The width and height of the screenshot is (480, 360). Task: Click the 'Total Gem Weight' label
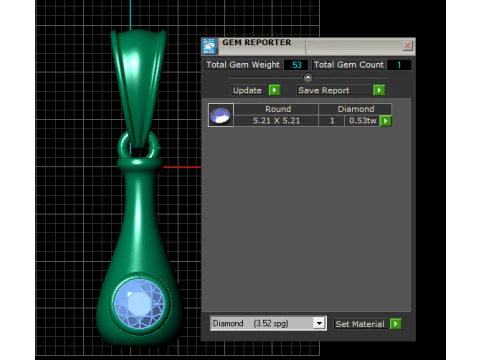tap(243, 65)
